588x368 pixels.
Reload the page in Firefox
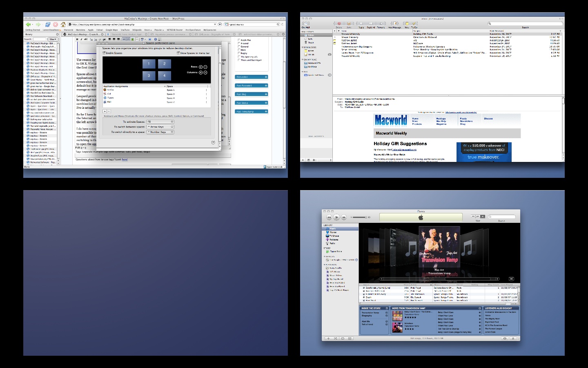[x=47, y=25]
